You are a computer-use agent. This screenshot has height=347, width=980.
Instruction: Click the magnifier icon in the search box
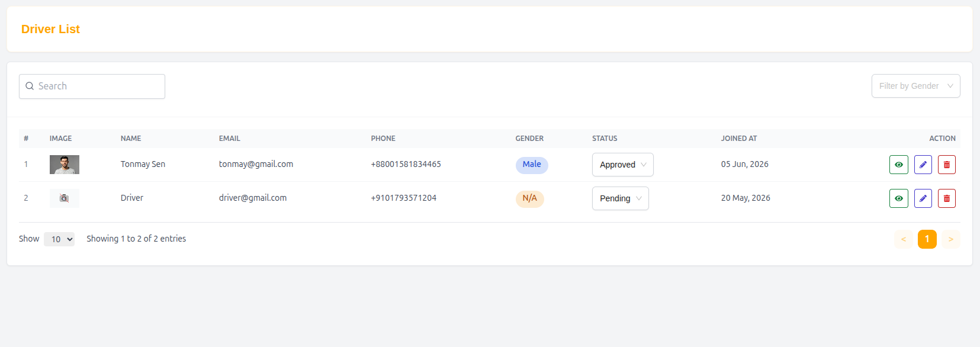click(x=30, y=86)
